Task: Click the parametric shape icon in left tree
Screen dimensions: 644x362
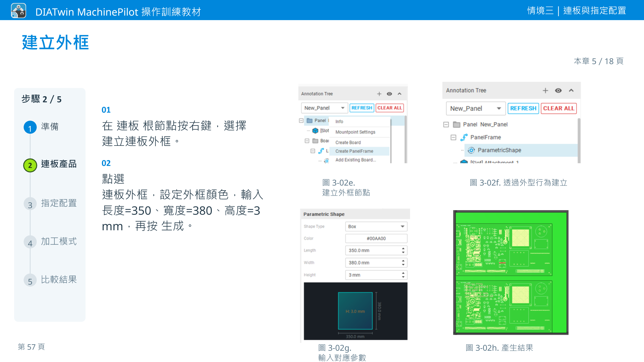Action: click(327, 161)
